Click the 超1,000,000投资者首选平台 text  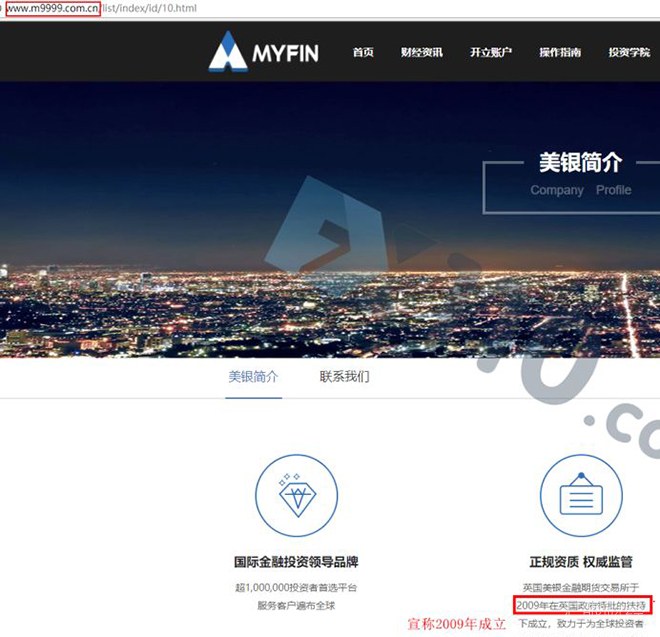point(296,587)
